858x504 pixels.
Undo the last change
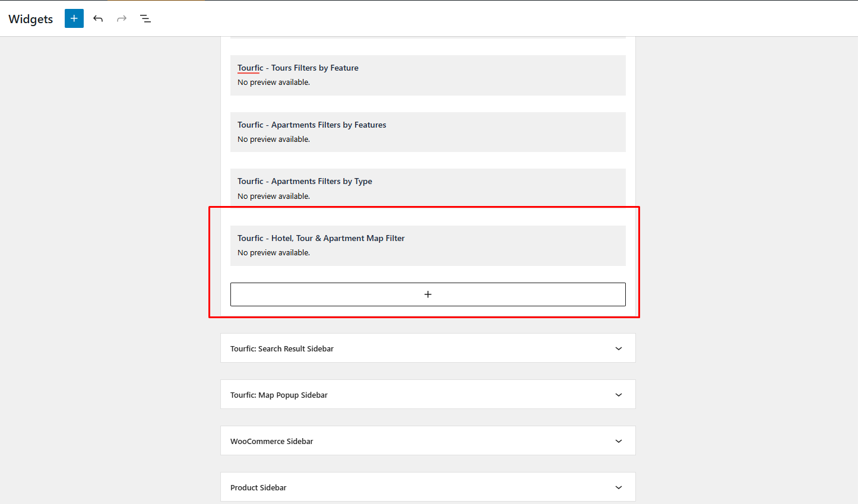(x=98, y=18)
